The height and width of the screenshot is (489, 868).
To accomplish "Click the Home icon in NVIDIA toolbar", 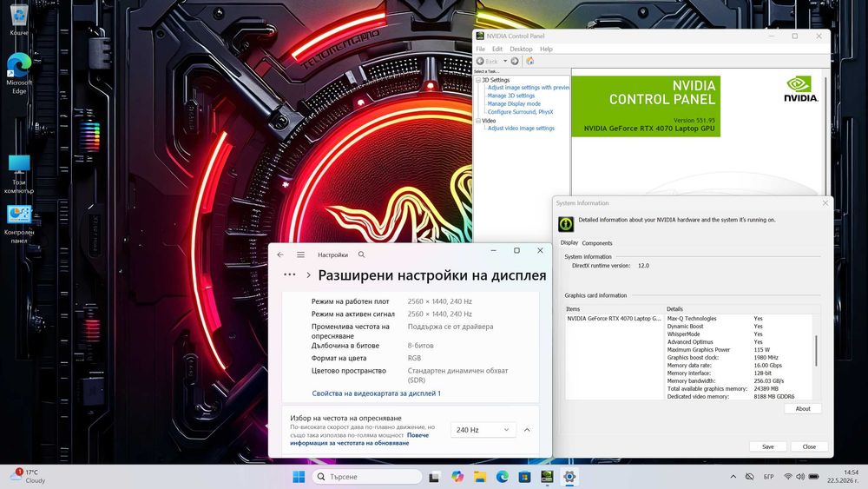I will click(x=529, y=61).
